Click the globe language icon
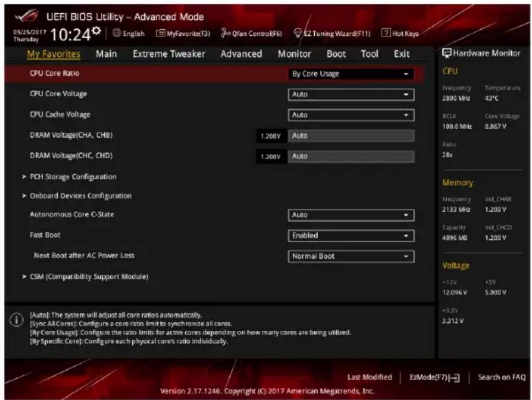Screen dimensions: 532x400 point(117,33)
